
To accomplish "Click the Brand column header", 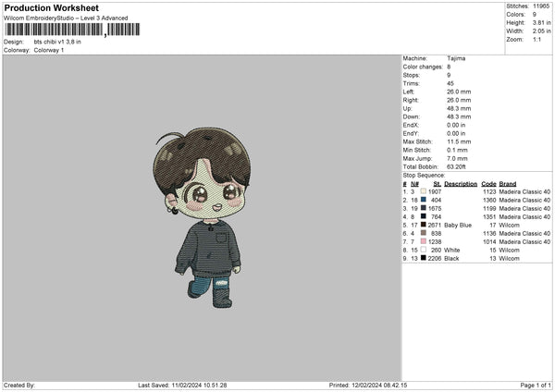I will (x=508, y=184).
